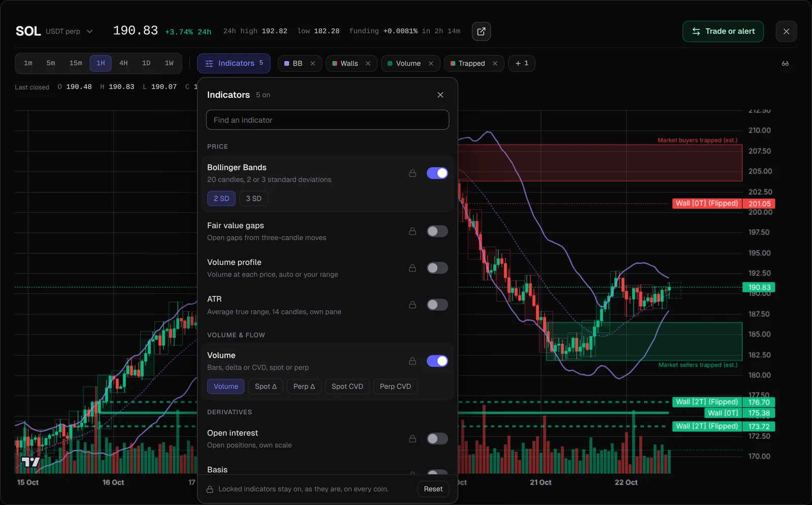This screenshot has height=505, width=812.
Task: Click the Wall [0T] (Flipped) 201.05 label
Action: point(723,204)
